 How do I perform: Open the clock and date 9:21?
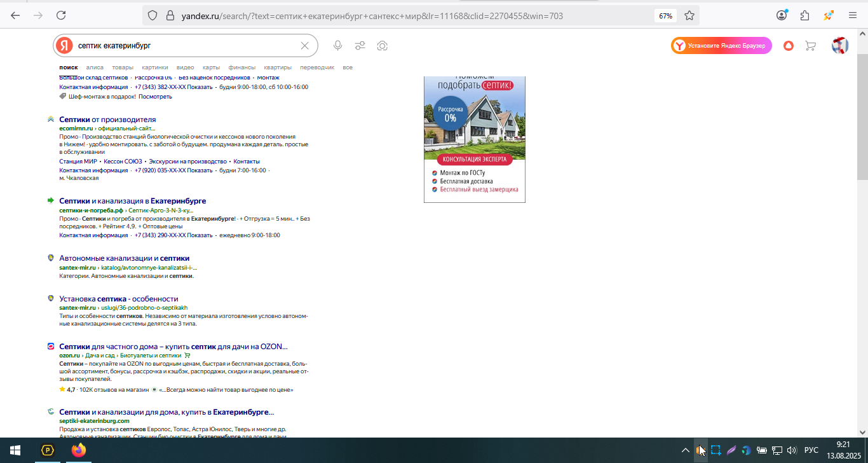pos(843,450)
